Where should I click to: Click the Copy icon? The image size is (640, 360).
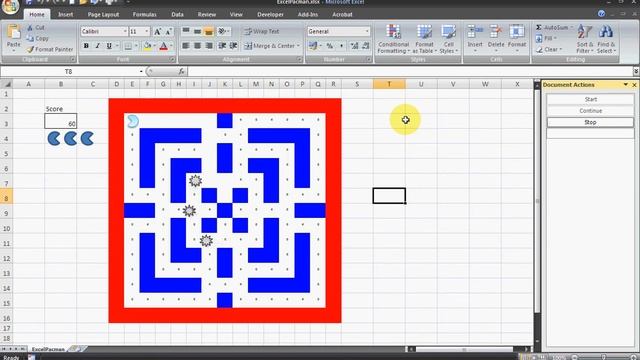pos(30,38)
